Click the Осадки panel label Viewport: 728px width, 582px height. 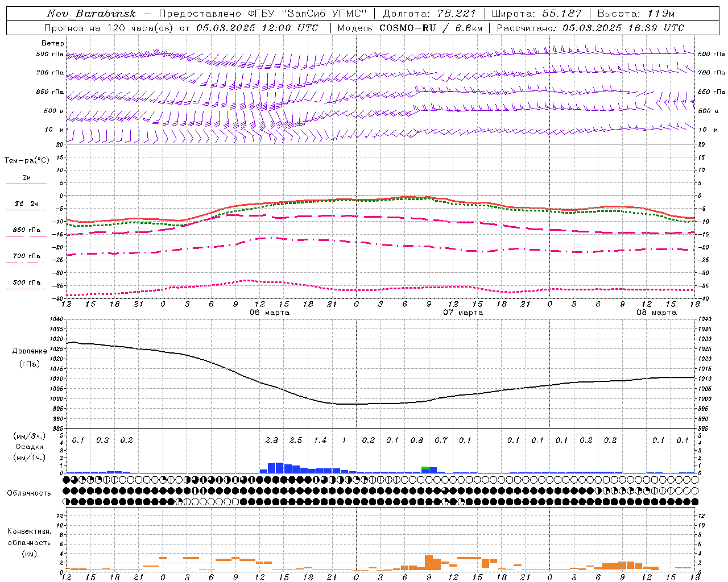pyautogui.click(x=30, y=447)
